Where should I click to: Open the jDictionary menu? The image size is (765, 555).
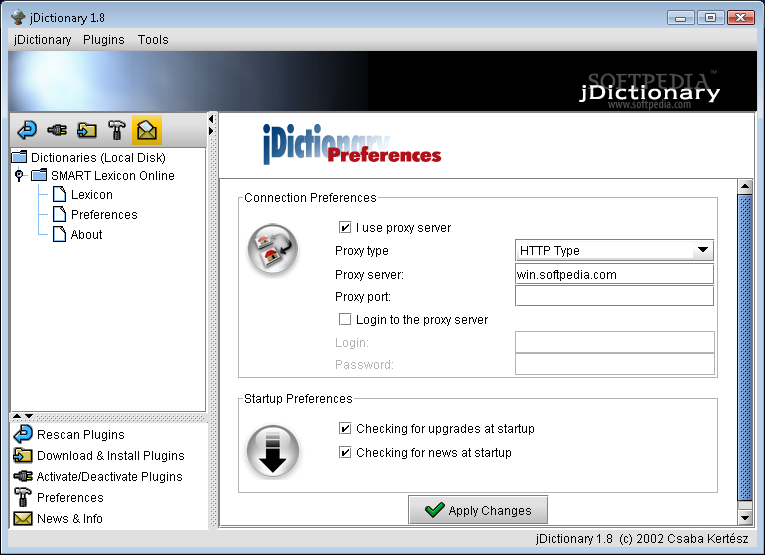point(42,40)
